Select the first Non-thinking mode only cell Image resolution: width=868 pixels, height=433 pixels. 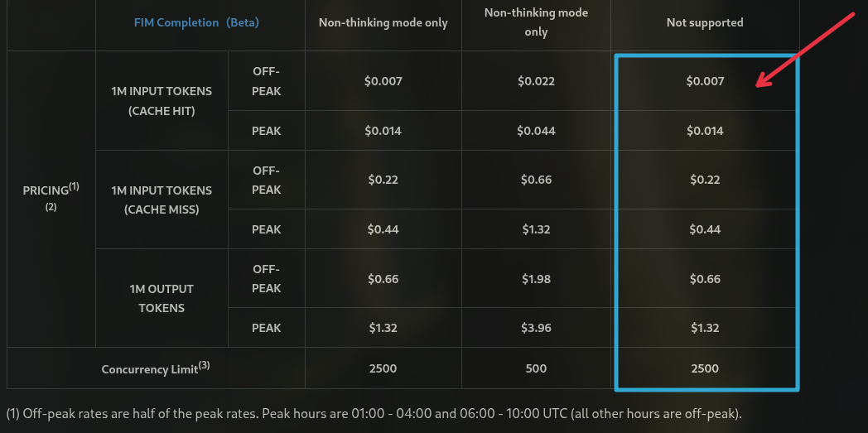tap(383, 22)
